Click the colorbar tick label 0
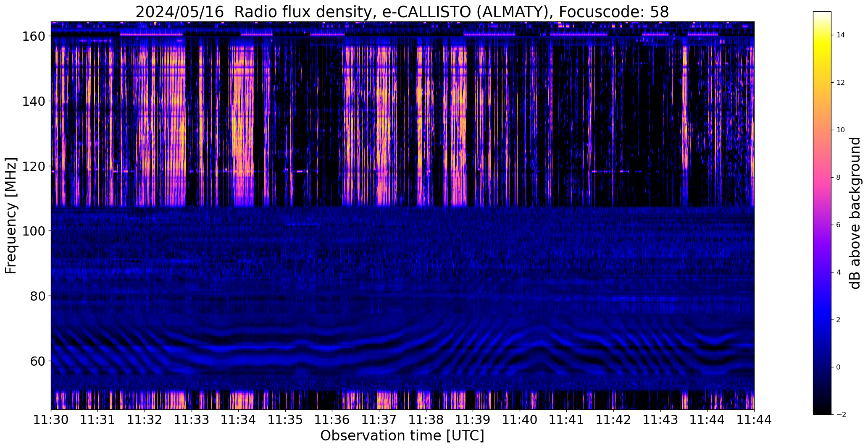This screenshot has height=448, width=868. coord(839,367)
